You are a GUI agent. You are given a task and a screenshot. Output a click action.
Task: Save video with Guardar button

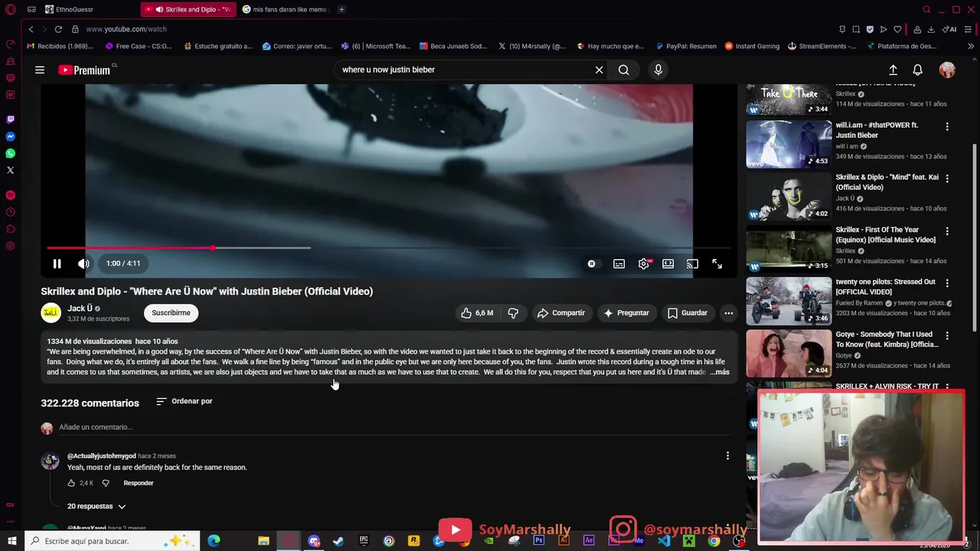(687, 313)
